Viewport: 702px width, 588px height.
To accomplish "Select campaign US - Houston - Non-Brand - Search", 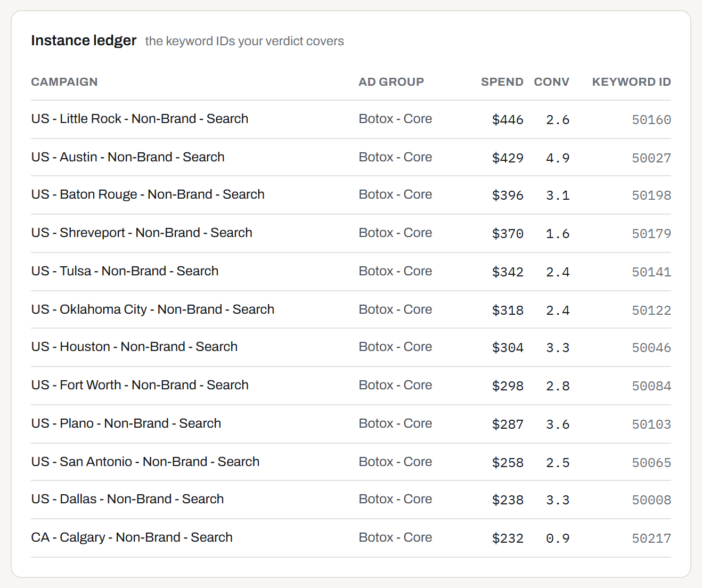I will click(135, 347).
